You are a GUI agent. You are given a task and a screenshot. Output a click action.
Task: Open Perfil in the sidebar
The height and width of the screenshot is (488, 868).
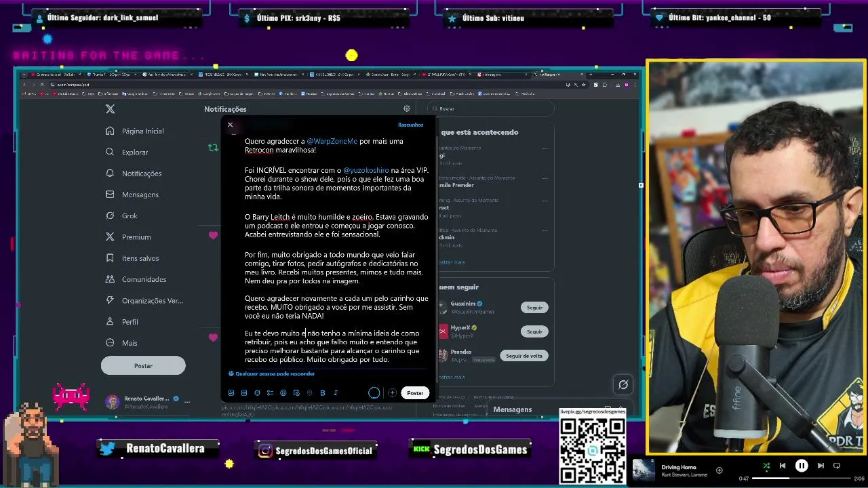[x=122, y=322]
